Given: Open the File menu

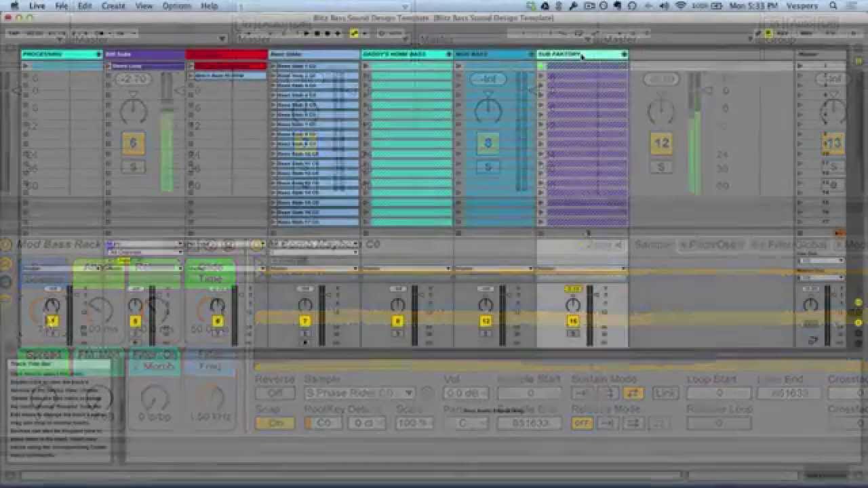Looking at the screenshot, I should [x=61, y=5].
